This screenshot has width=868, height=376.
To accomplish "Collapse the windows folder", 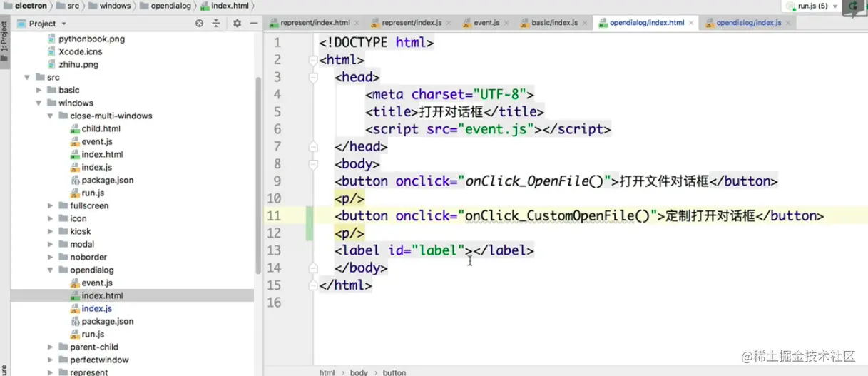I will (x=39, y=103).
